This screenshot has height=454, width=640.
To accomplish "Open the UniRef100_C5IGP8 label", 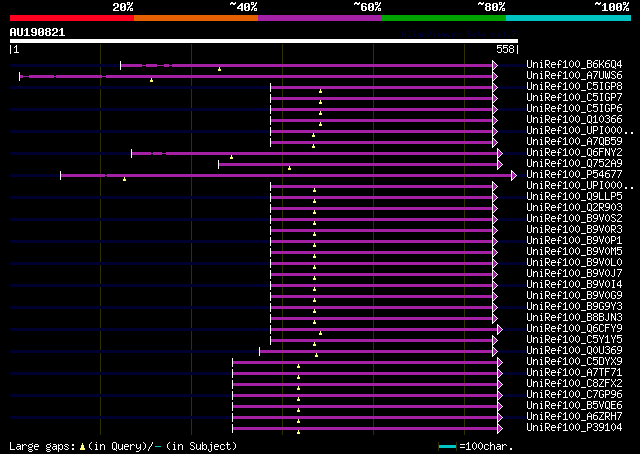I will coord(574,87).
